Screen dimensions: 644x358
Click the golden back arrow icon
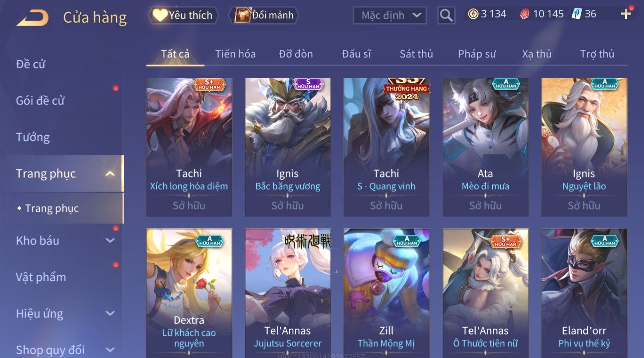pyautogui.click(x=32, y=17)
